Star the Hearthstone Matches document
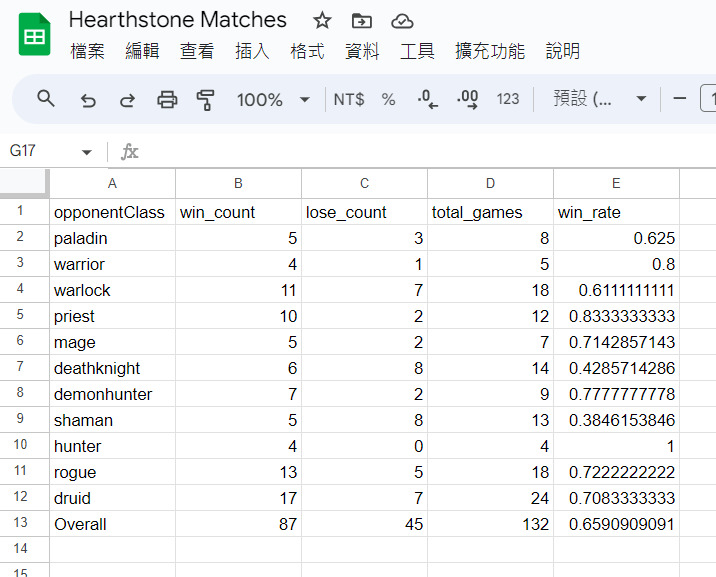This screenshot has height=577, width=716. (x=322, y=21)
